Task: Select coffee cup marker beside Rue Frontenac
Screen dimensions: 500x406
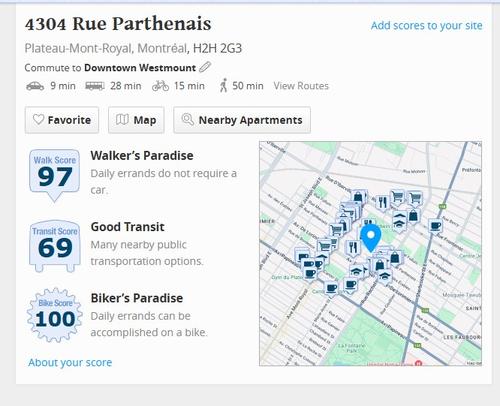Action: [435, 226]
